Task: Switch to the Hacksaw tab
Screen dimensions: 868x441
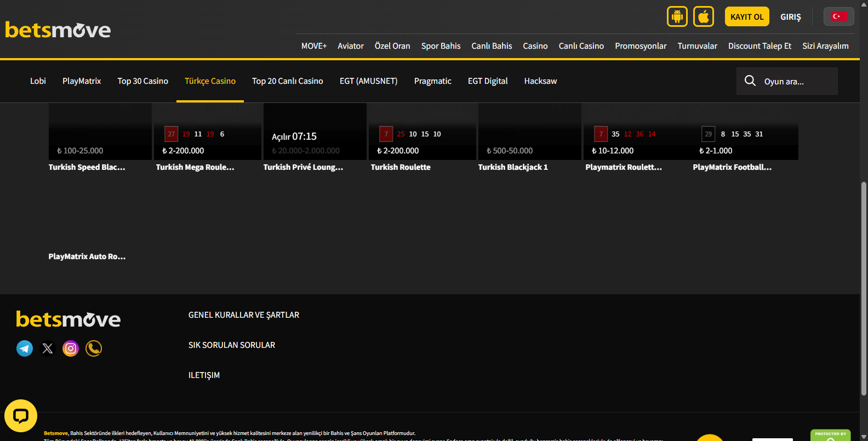Action: click(x=541, y=81)
